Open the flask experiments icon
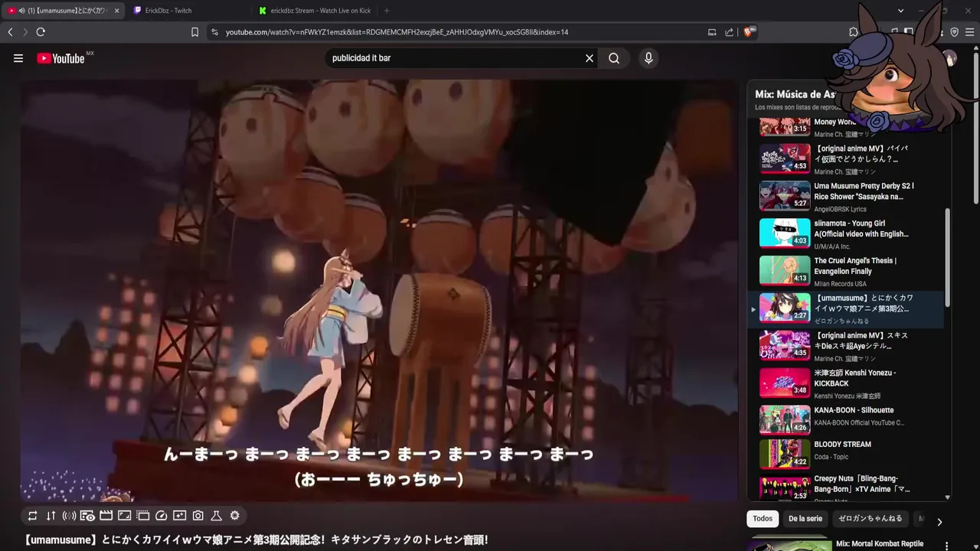Image resolution: width=980 pixels, height=551 pixels. click(x=216, y=516)
